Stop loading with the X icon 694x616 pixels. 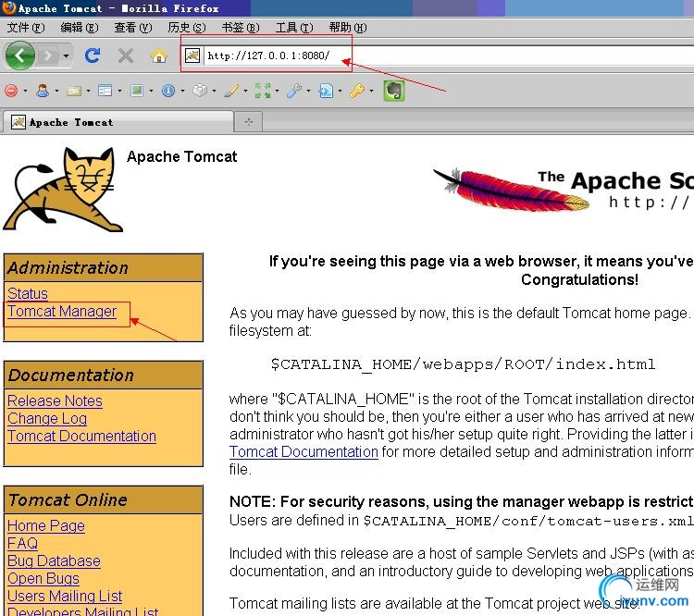[126, 55]
